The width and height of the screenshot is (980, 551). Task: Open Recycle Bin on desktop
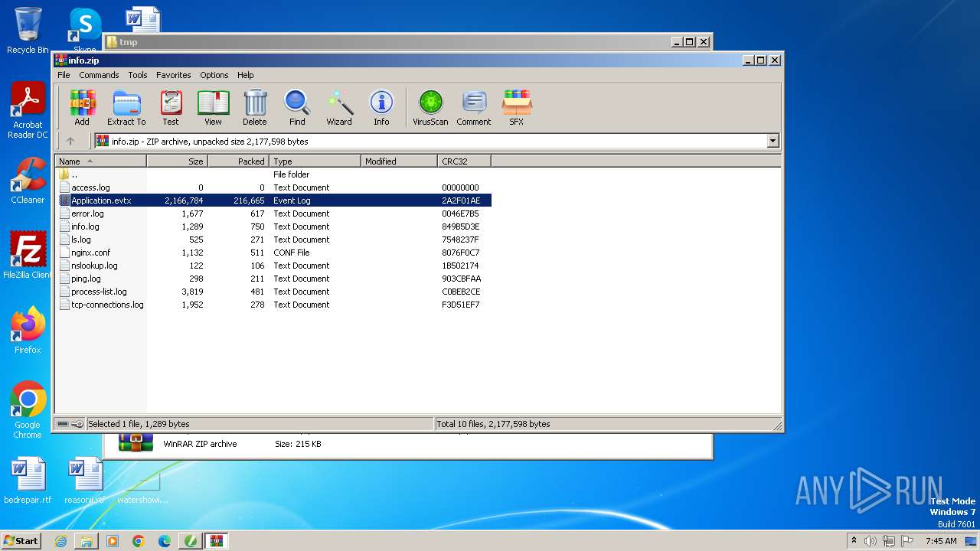28,31
